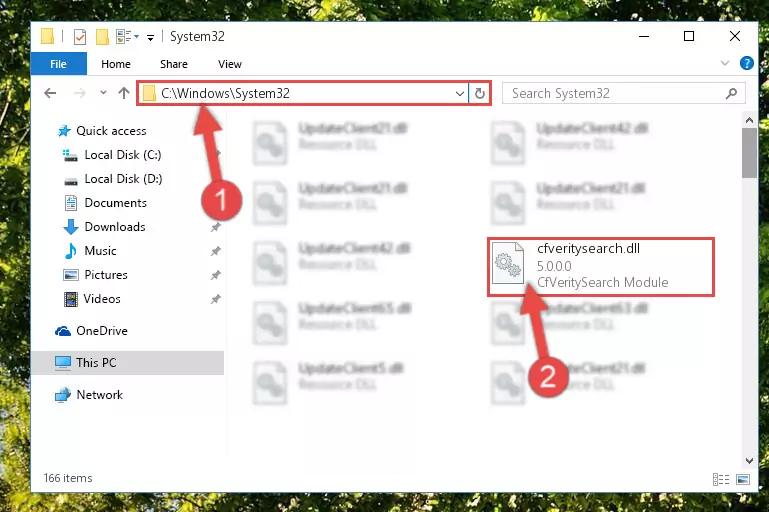Open Music in the sidebar

pyautogui.click(x=100, y=251)
